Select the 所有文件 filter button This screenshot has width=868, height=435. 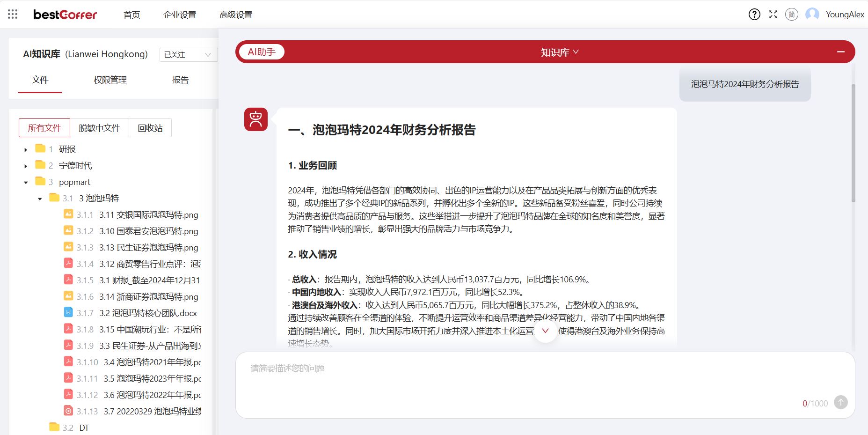point(44,128)
